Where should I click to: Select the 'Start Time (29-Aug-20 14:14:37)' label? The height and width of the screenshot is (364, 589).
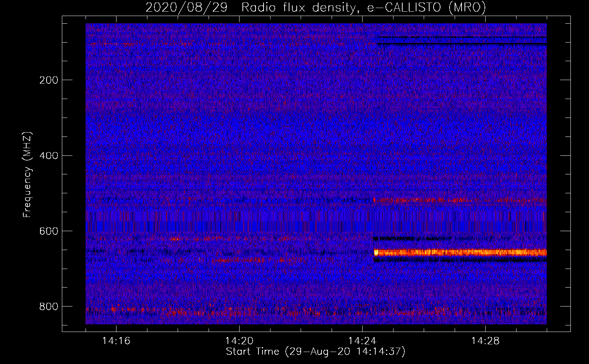316,352
